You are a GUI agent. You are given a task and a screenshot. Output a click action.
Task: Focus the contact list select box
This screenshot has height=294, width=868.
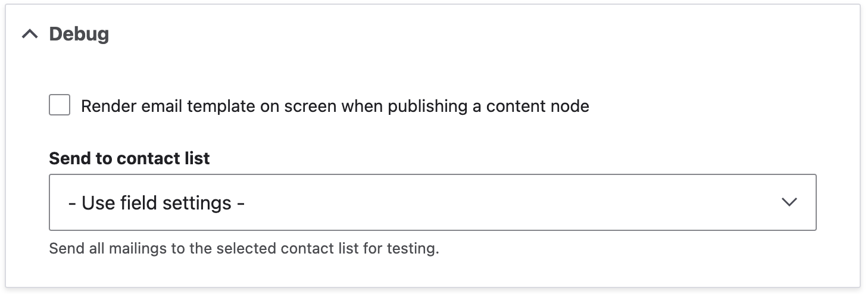[x=432, y=202]
